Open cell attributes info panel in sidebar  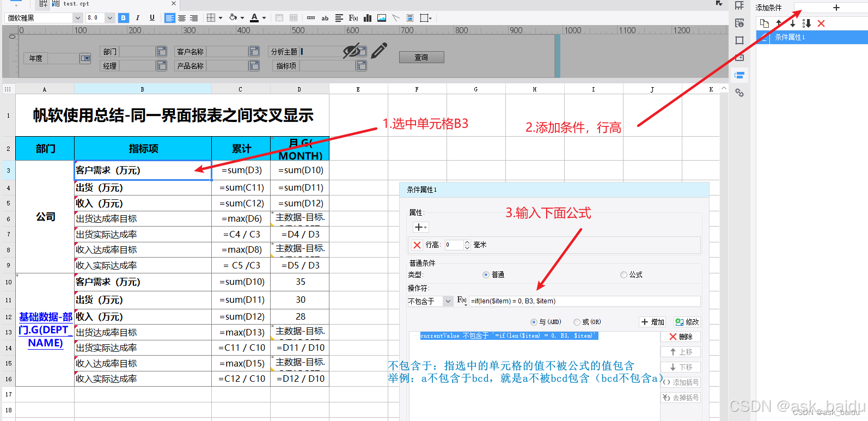pos(739,23)
